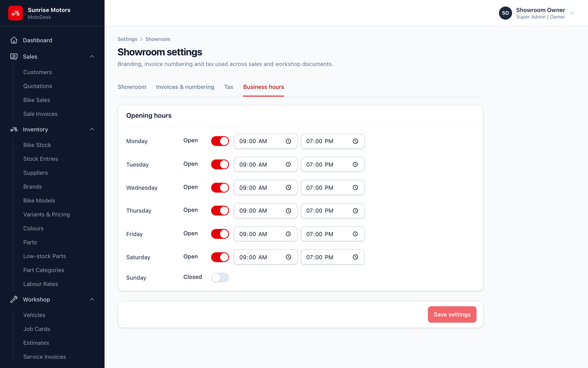
Task: Open Monday opening time clock picker
Action: (x=288, y=141)
